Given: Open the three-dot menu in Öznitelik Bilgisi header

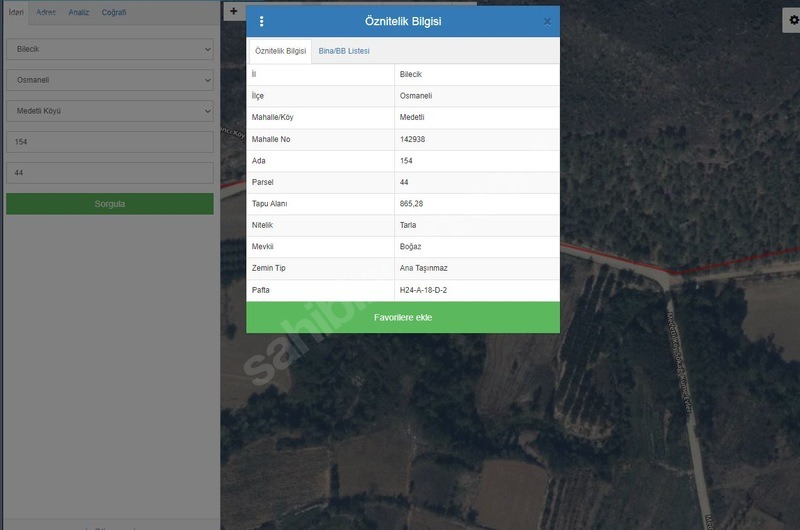Looking at the screenshot, I should [x=261, y=21].
